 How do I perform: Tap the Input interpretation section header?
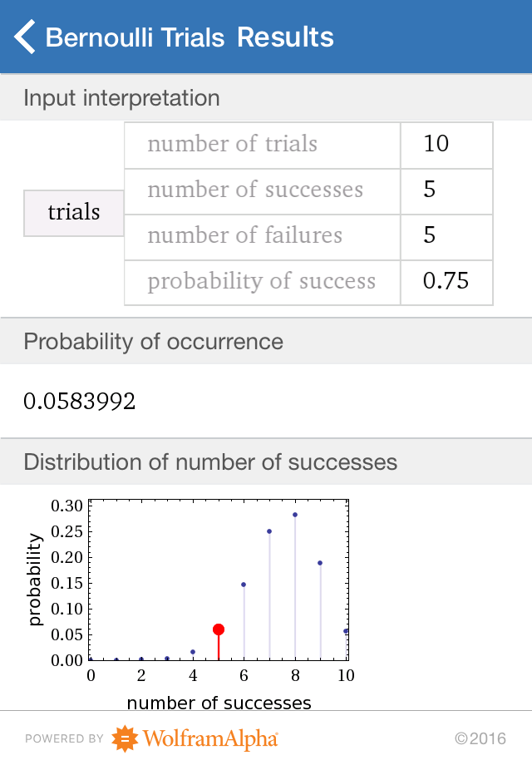click(x=122, y=98)
